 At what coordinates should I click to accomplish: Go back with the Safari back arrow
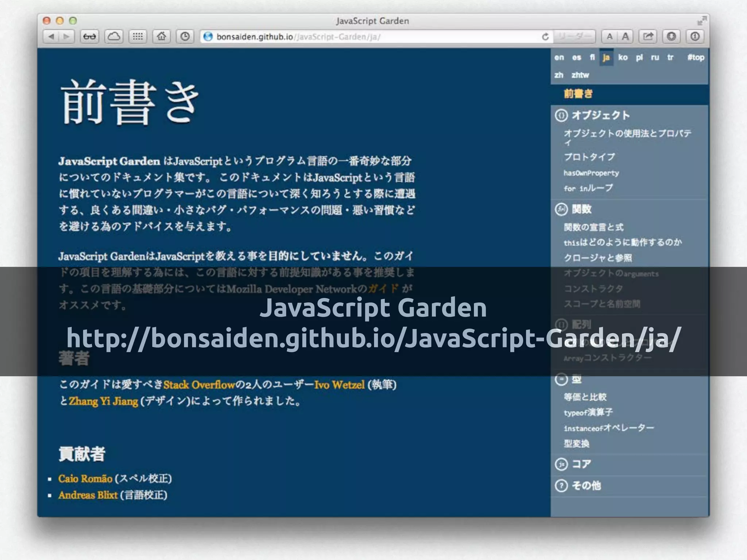click(51, 36)
